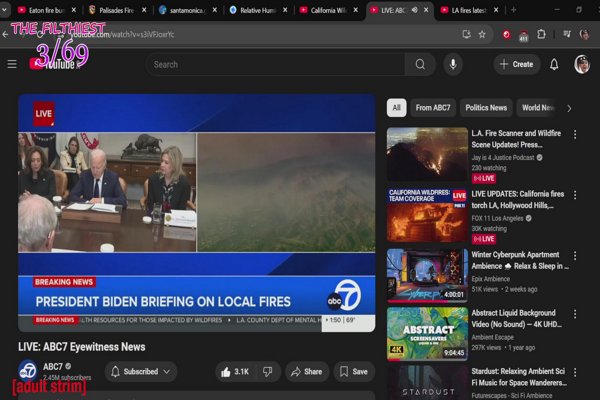Open options for Winter Cyberpunk Apartment video
This screenshot has height=400, width=600.
click(575, 255)
